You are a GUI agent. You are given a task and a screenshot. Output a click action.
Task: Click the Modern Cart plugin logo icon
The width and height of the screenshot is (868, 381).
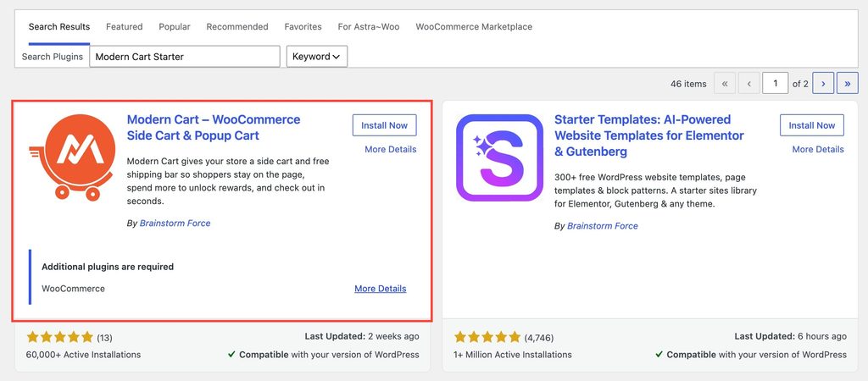72,157
